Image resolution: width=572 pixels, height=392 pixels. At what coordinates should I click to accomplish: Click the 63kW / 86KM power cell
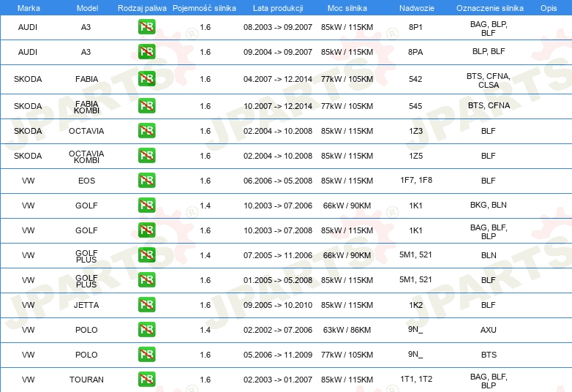tap(347, 330)
